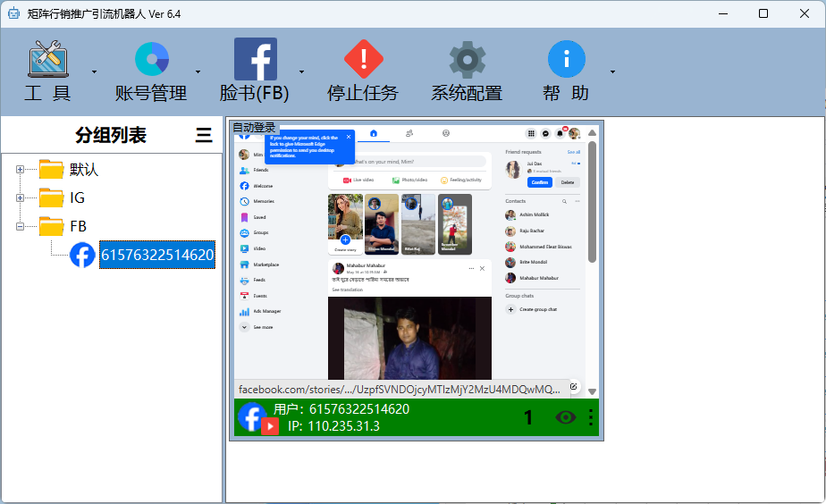Expand the dropdown arrow beside 帮助
This screenshot has height=504, width=826.
612,71
